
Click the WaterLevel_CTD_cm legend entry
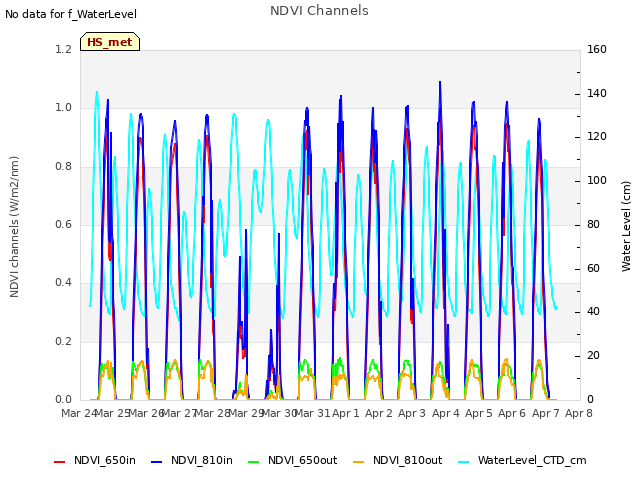pyautogui.click(x=522, y=460)
